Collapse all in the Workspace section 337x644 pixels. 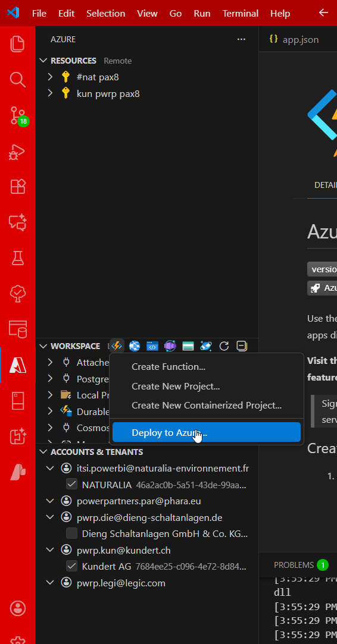click(242, 346)
